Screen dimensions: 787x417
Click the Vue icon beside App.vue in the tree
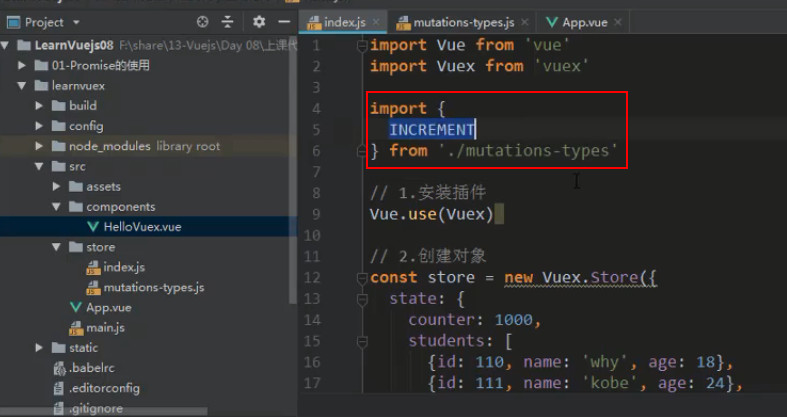click(x=76, y=308)
